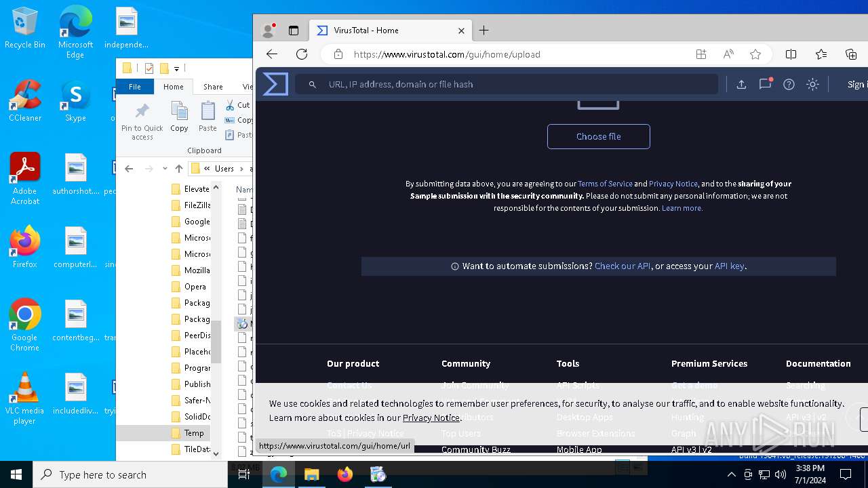
Task: Open Edge collections icon
Action: [x=851, y=54]
